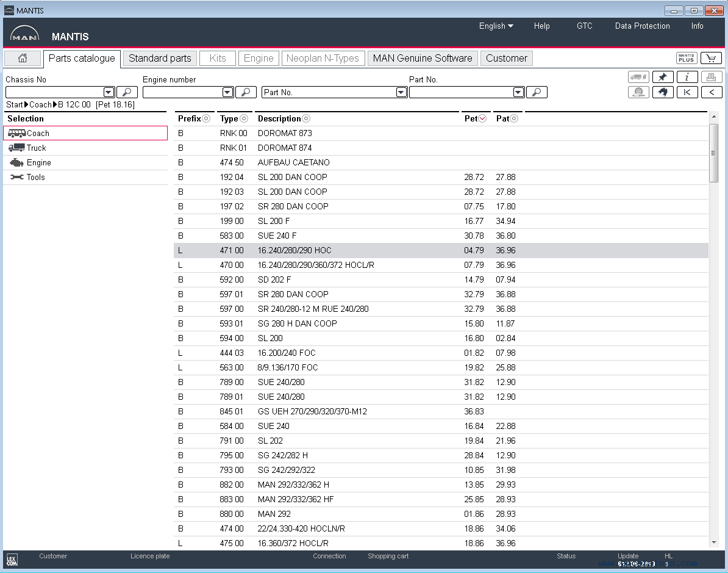Toggle sort by Prefix column

tap(206, 118)
